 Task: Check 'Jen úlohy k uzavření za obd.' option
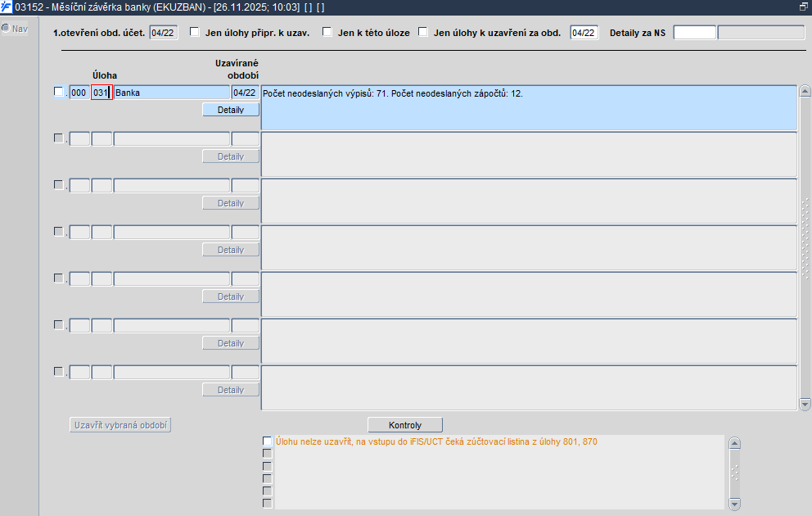pos(423,32)
